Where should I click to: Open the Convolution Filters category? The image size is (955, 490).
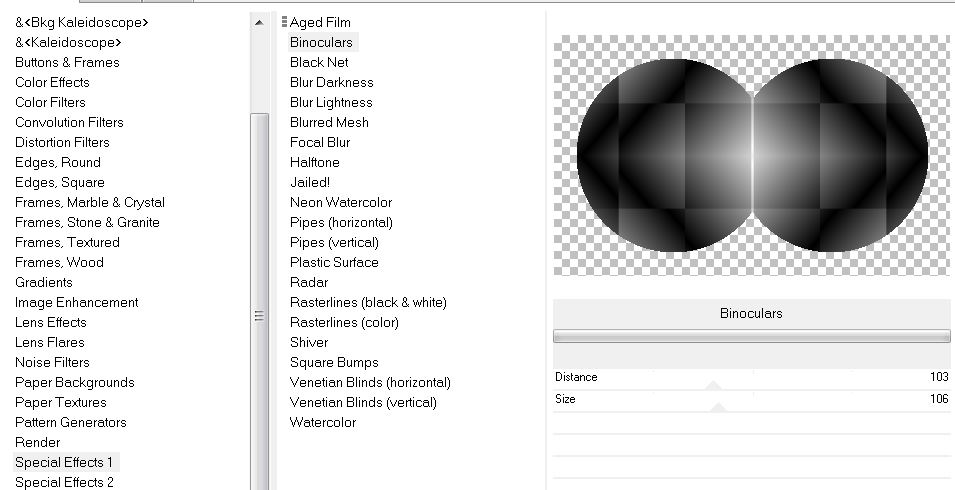click(69, 122)
